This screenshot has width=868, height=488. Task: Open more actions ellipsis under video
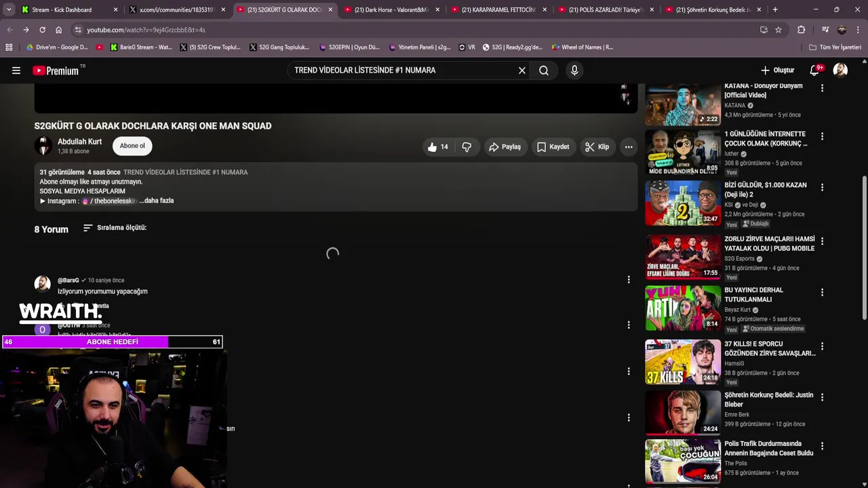pyautogui.click(x=629, y=147)
